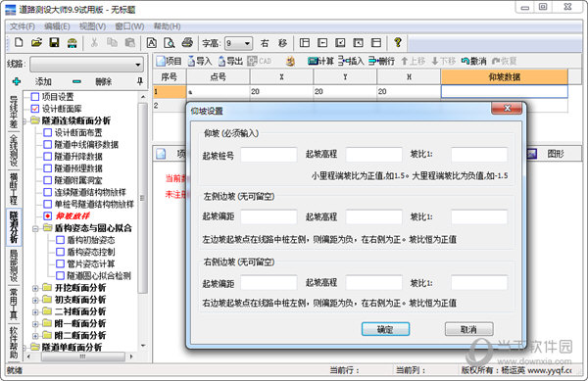Create a new file with the blank page icon
This screenshot has height=381, width=588.
tap(19, 43)
